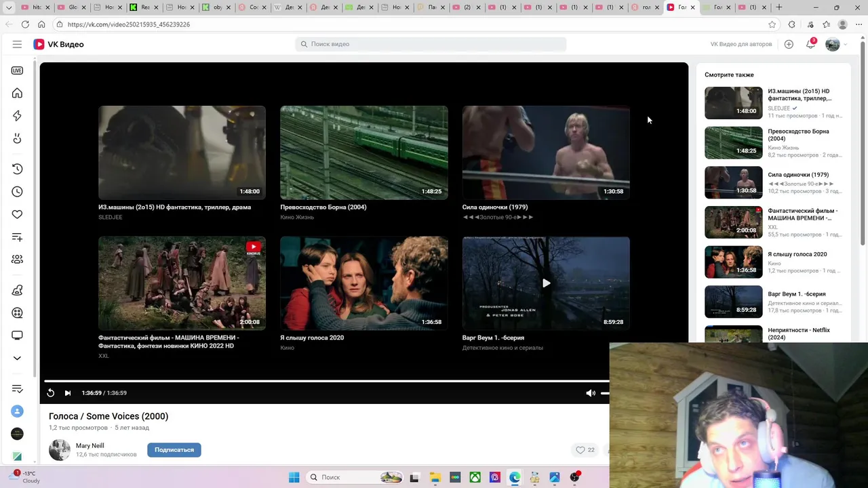The height and width of the screenshot is (488, 868).
Task: Click the Подписаться button
Action: [x=174, y=450]
